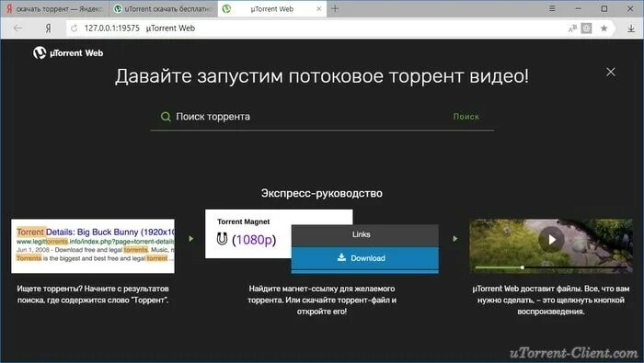This screenshot has width=644, height=363.
Task: Click the (1080p) magnet link
Action: pyautogui.click(x=254, y=239)
